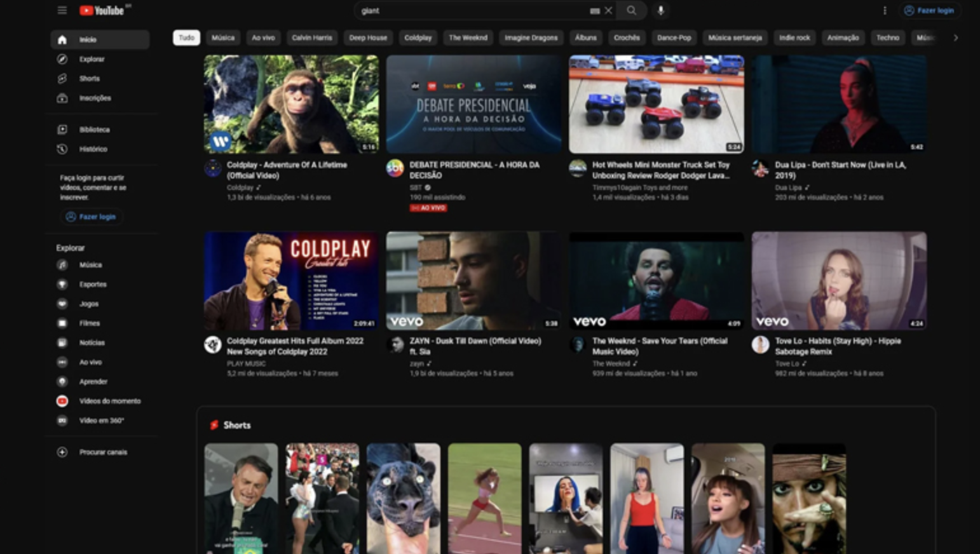Open Histórico in the sidebar
Image resolution: width=980 pixels, height=554 pixels.
(93, 149)
